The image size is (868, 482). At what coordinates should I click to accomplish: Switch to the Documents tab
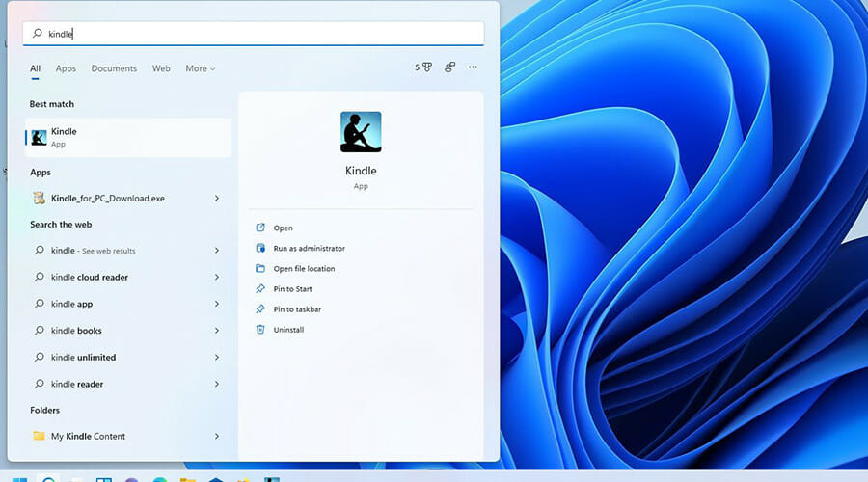pos(114,68)
